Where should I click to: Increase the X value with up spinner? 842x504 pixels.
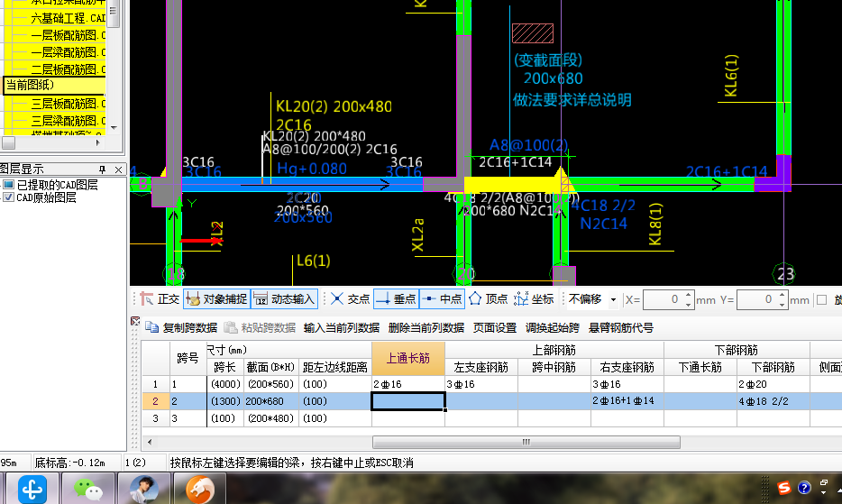click(x=689, y=295)
